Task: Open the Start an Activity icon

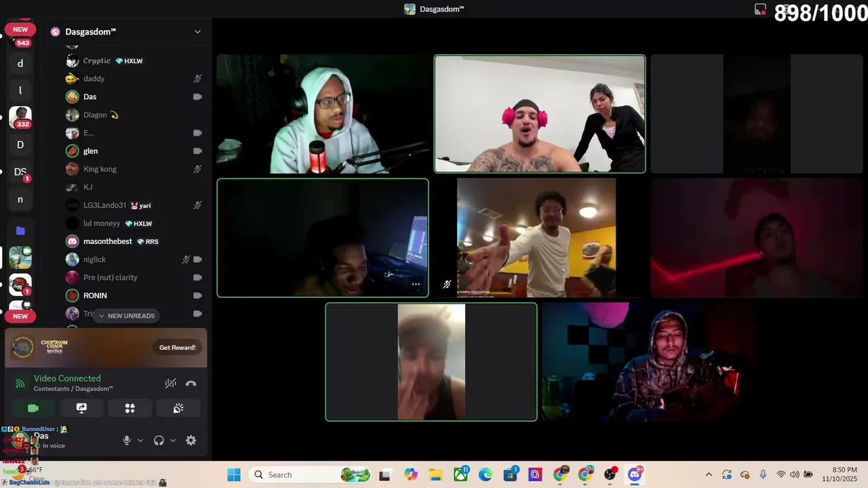Action: (x=130, y=408)
